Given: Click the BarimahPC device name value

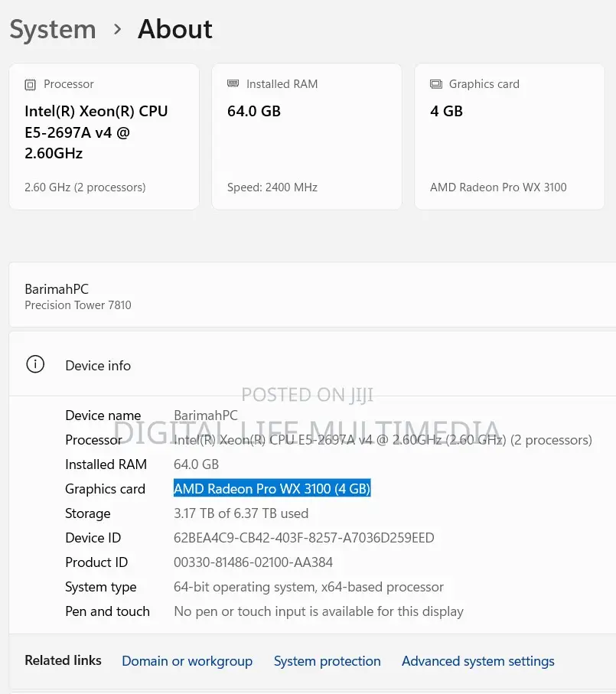Looking at the screenshot, I should [206, 415].
